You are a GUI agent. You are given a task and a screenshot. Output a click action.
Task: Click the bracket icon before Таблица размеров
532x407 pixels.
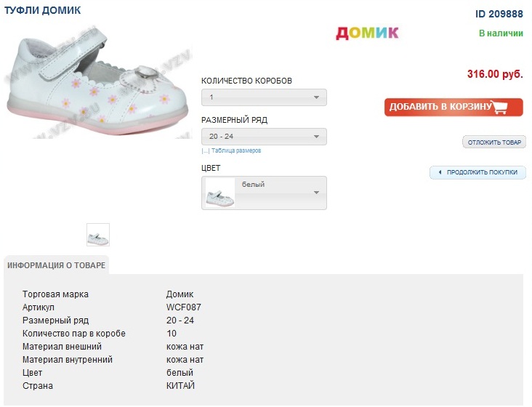point(205,151)
